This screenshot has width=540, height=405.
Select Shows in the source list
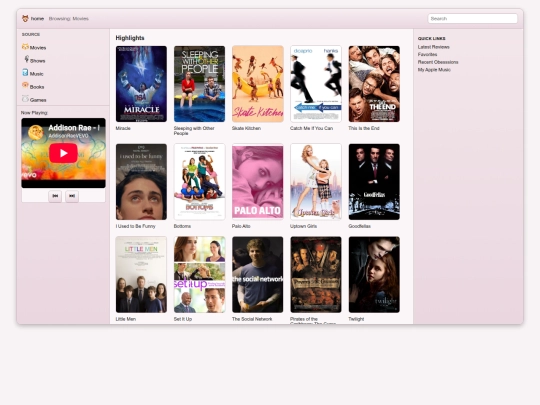[x=38, y=61]
